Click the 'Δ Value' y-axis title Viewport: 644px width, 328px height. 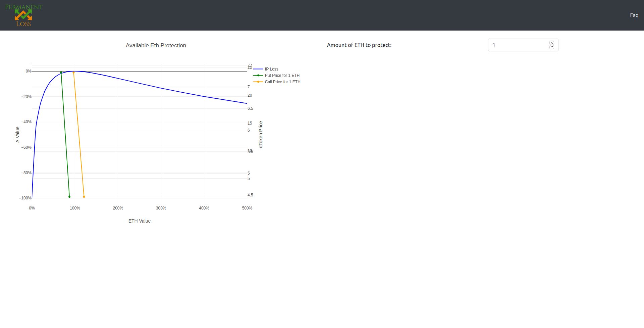click(17, 135)
